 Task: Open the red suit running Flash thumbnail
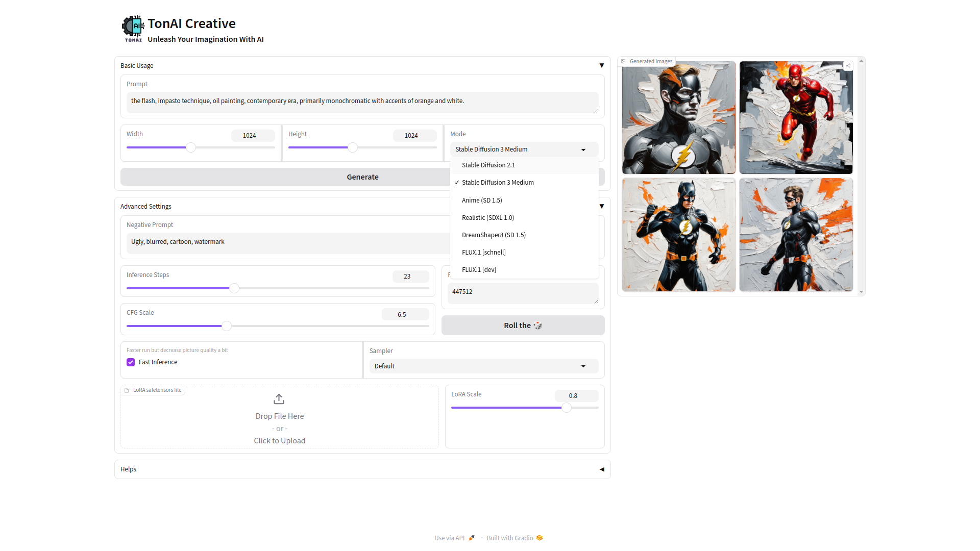796,118
